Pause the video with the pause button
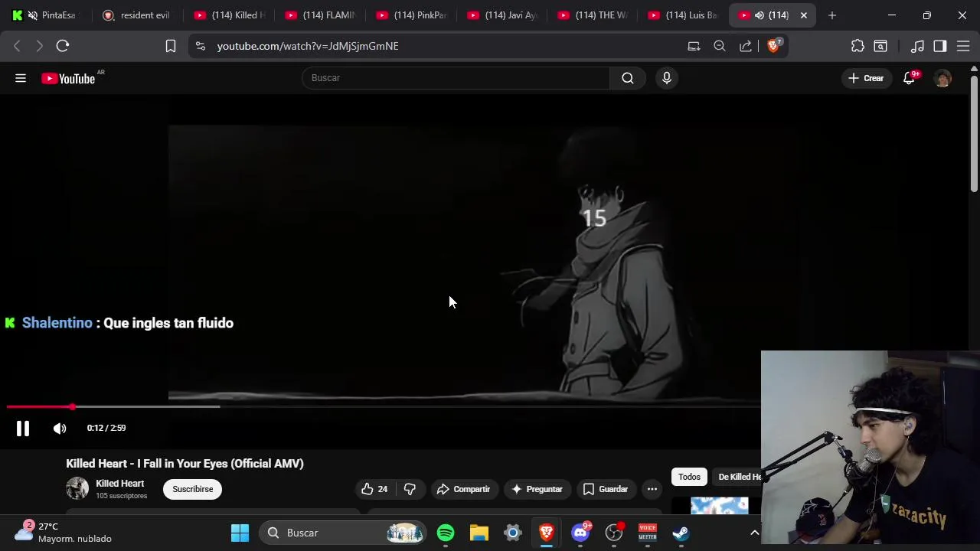This screenshot has width=980, height=551. (x=23, y=429)
